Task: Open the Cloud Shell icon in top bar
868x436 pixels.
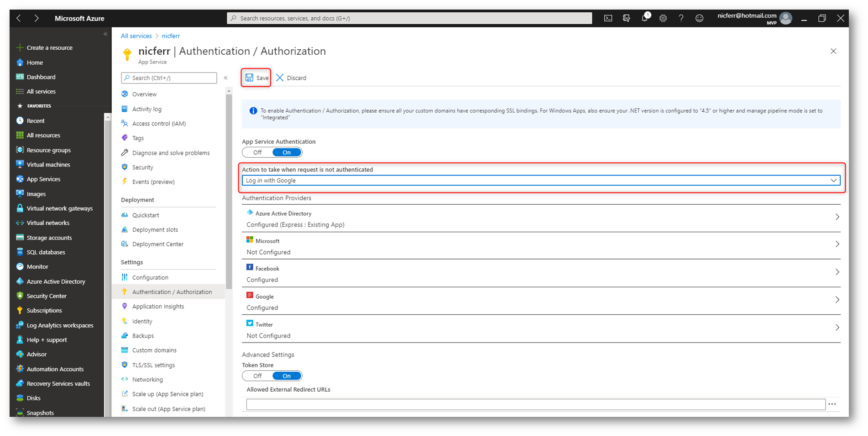Action: point(608,18)
